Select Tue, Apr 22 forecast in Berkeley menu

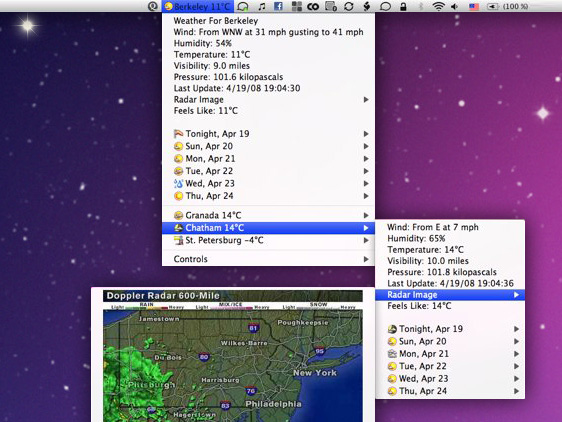[268, 171]
